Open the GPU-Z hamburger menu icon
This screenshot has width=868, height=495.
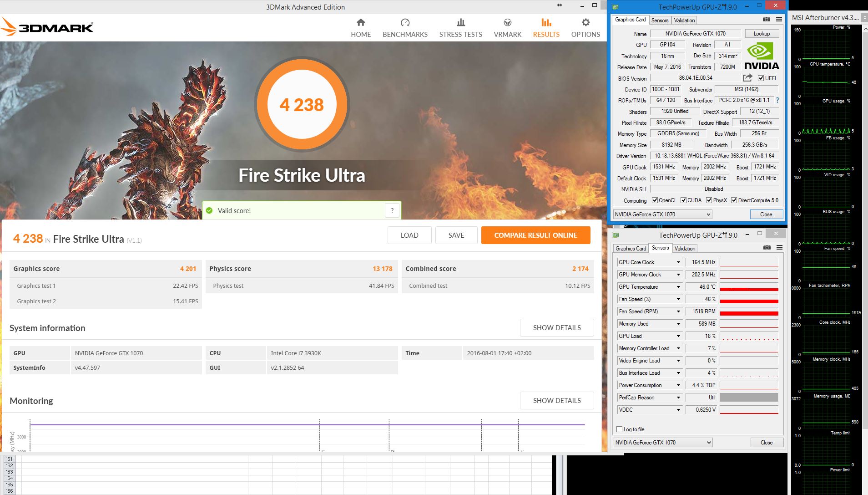coord(779,20)
